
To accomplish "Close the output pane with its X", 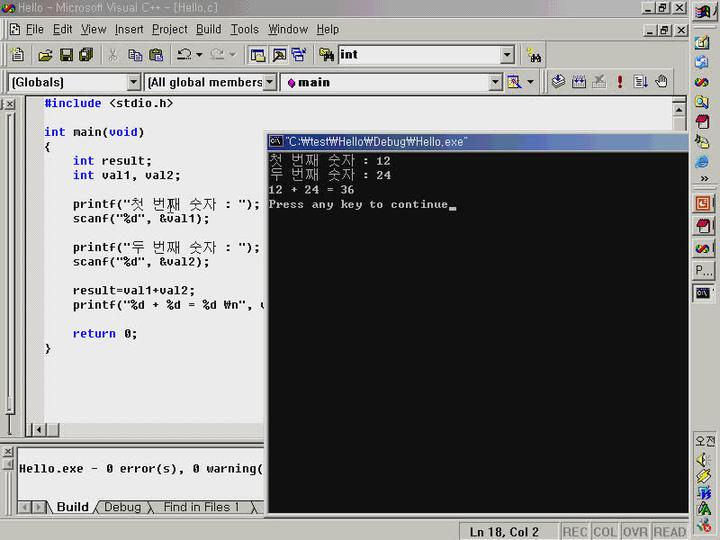I will pos(8,452).
